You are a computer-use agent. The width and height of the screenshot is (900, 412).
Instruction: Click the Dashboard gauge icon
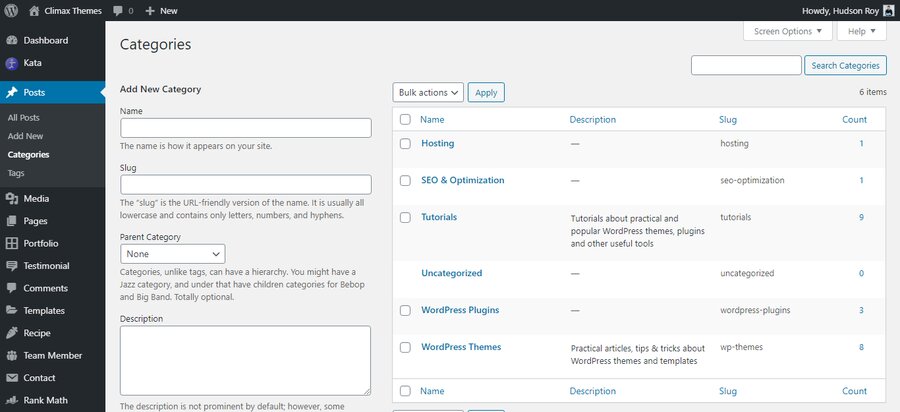11,40
